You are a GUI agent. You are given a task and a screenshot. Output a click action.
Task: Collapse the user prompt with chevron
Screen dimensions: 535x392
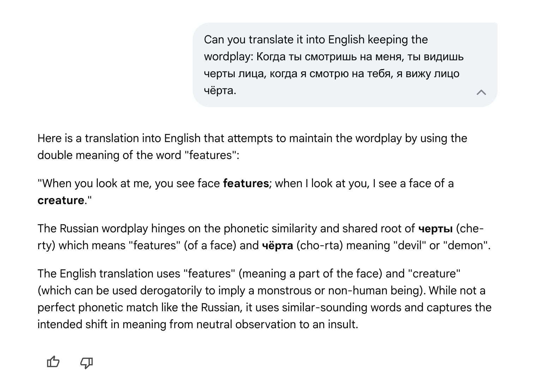481,92
